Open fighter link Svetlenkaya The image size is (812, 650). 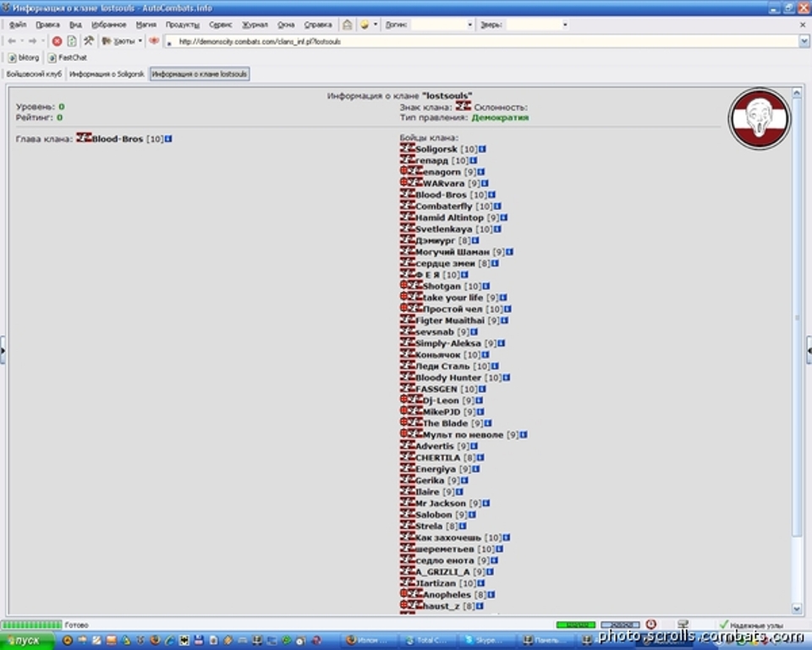[444, 229]
